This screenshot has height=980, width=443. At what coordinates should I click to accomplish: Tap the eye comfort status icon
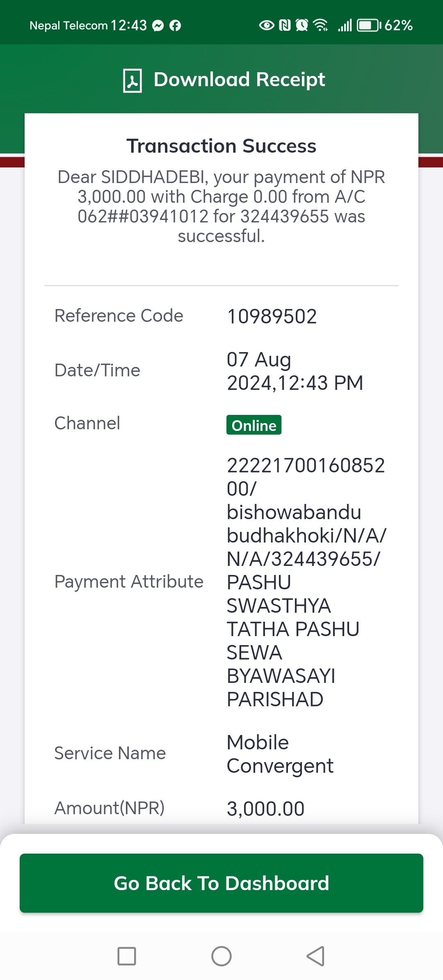tap(267, 25)
